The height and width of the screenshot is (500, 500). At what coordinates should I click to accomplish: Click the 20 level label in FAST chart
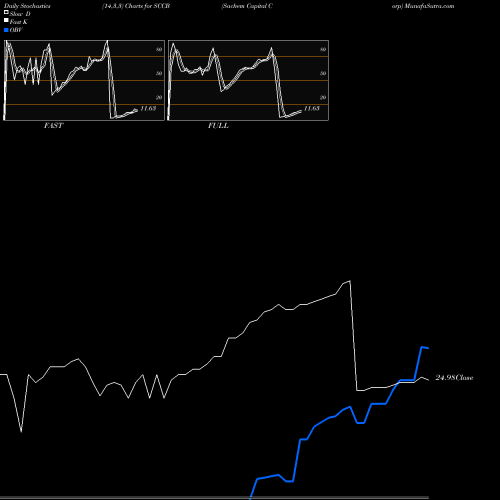159,97
